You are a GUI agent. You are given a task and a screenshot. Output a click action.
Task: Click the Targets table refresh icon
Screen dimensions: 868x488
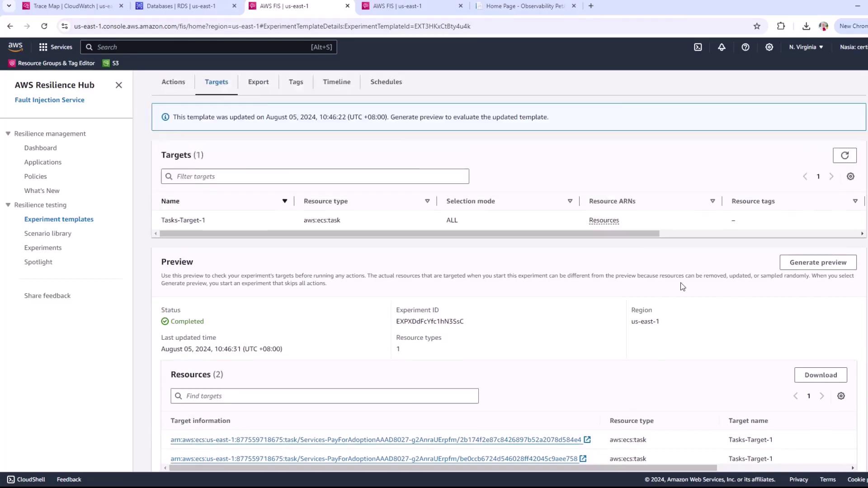tap(844, 155)
